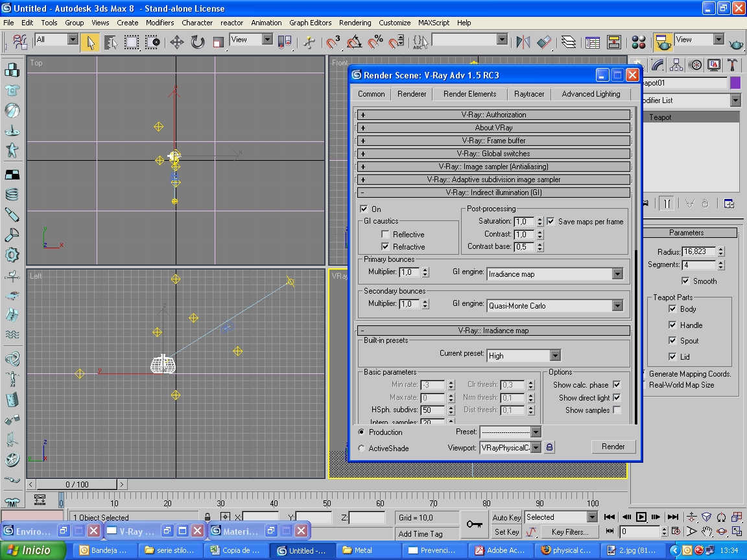Open render Viewport dropdown
This screenshot has width=747, height=560.
536,448
